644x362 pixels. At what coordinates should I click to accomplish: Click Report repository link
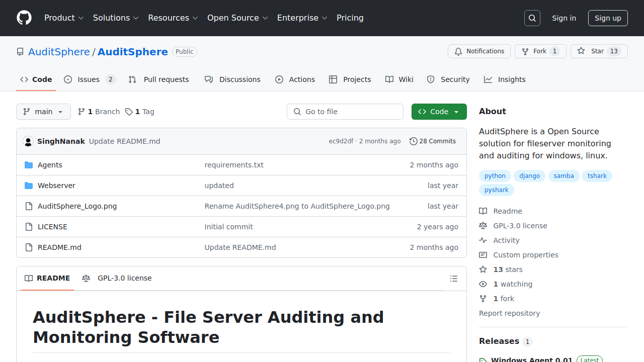(x=509, y=313)
